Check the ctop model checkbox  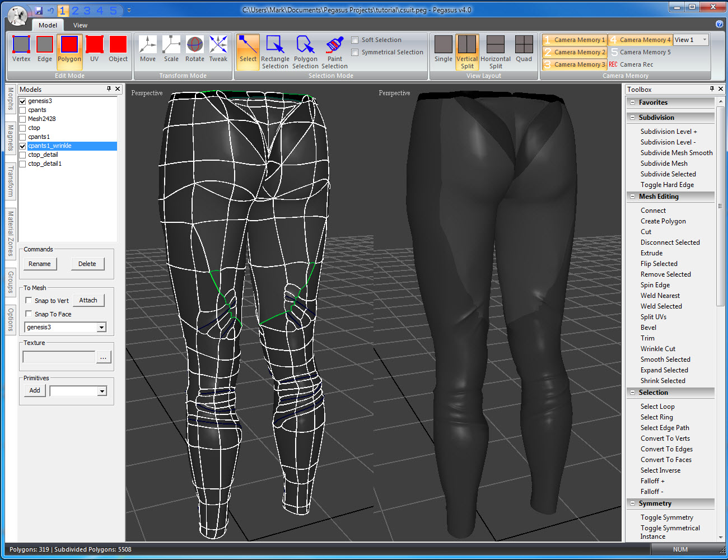click(x=22, y=128)
